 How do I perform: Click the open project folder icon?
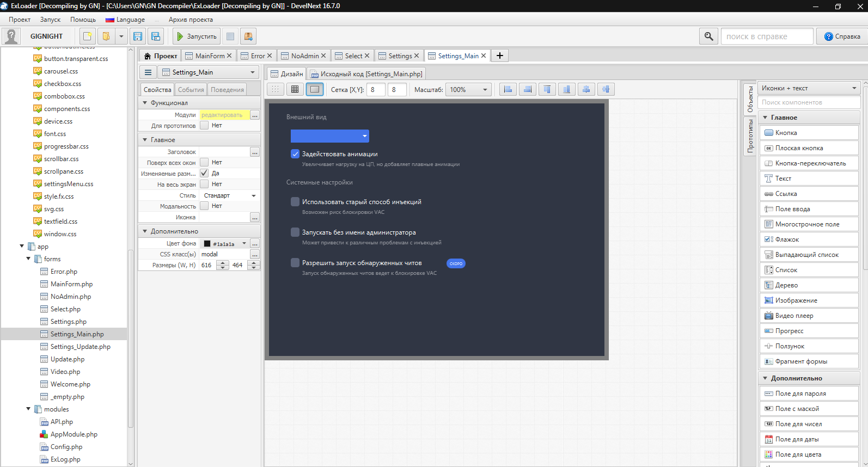[x=106, y=36]
